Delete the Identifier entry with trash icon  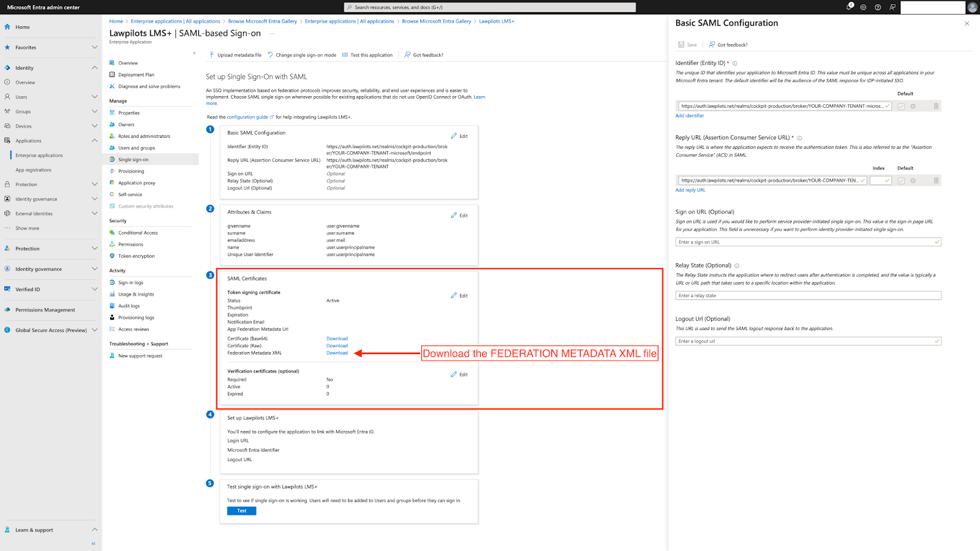pyautogui.click(x=936, y=106)
